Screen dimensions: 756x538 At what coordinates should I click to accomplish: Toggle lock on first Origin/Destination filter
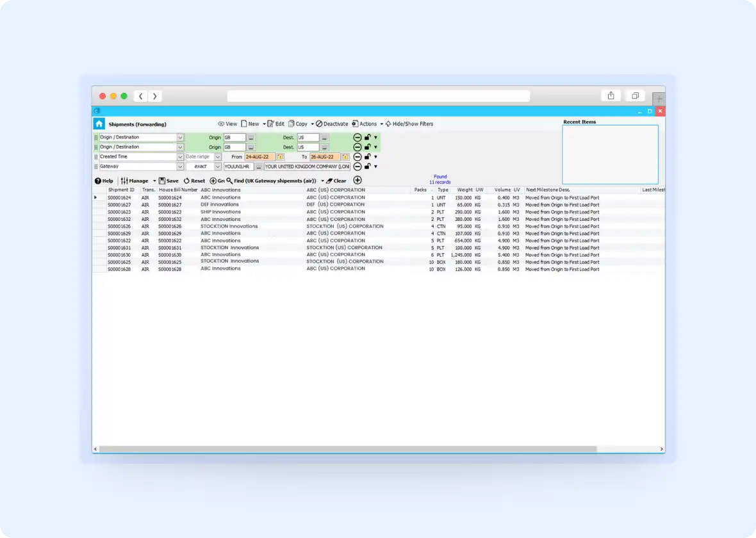(367, 137)
